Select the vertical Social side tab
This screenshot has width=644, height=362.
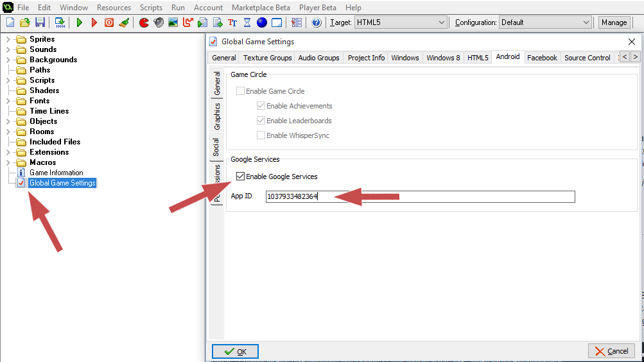click(217, 147)
